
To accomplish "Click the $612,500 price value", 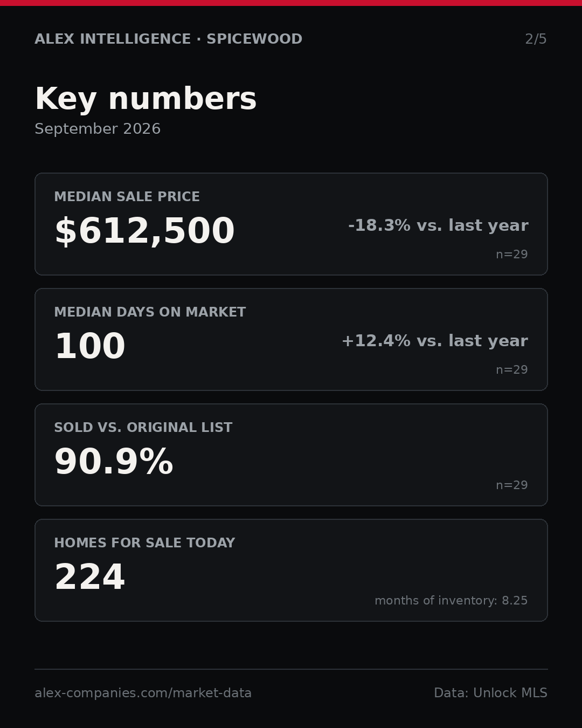I will 144,231.
